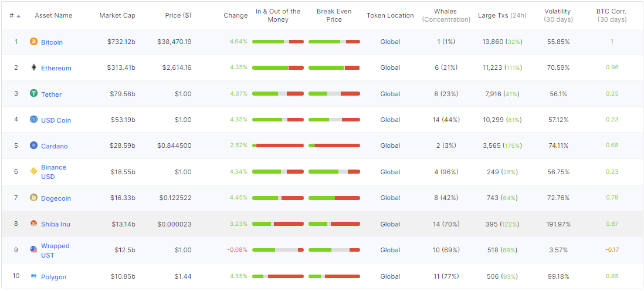Sort by Token Location header
Screen dimensions: 644x291
tap(390, 15)
